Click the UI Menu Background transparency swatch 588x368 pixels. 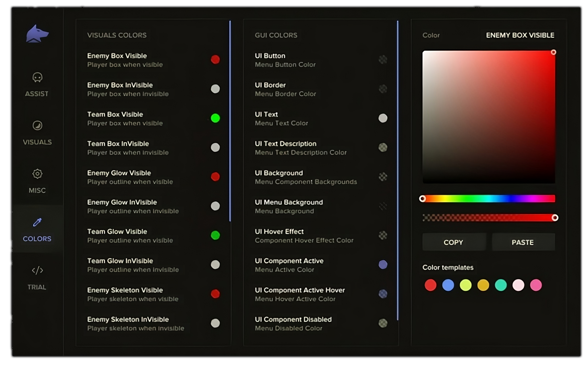[x=382, y=206]
